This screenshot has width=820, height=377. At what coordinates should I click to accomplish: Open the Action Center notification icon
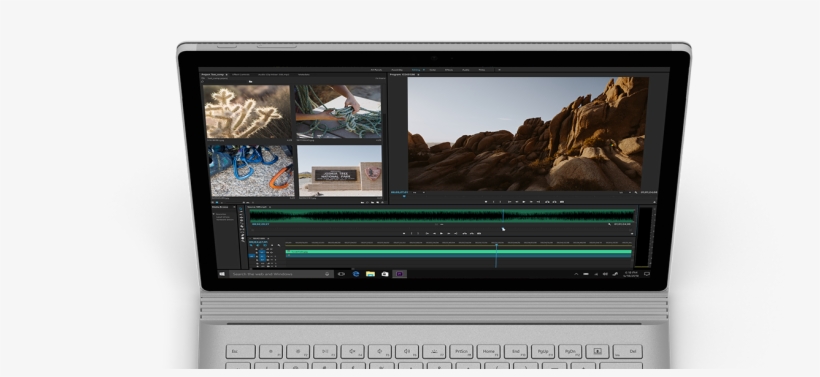[647, 274]
